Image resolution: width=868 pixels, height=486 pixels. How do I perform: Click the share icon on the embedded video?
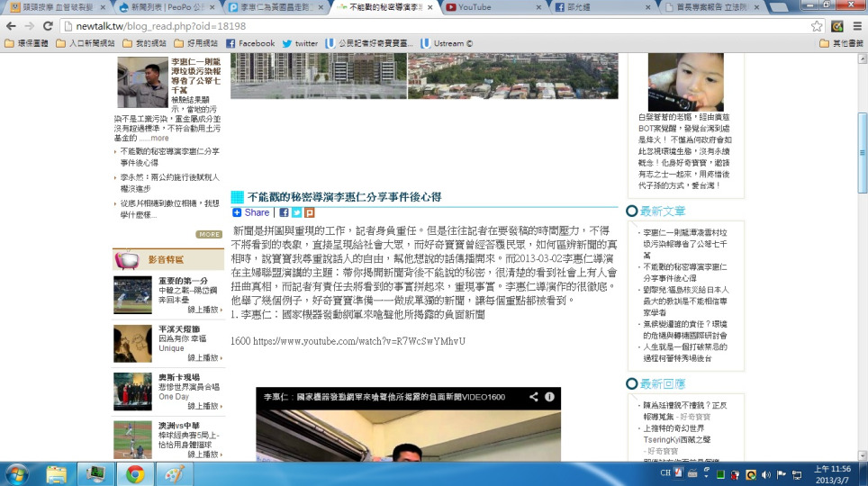click(x=533, y=397)
